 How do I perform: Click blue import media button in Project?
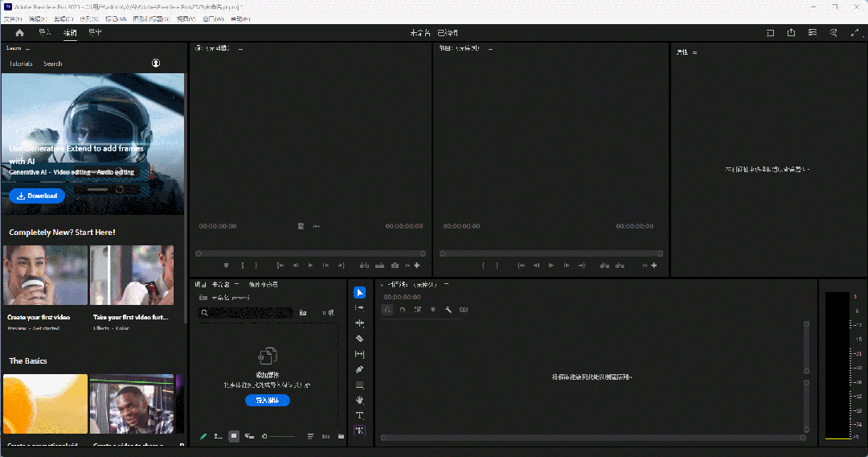point(268,400)
